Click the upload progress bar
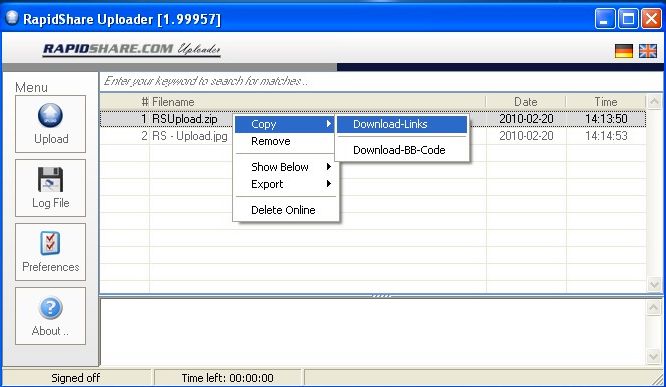Viewport: 666px width, 387px height. point(332,67)
